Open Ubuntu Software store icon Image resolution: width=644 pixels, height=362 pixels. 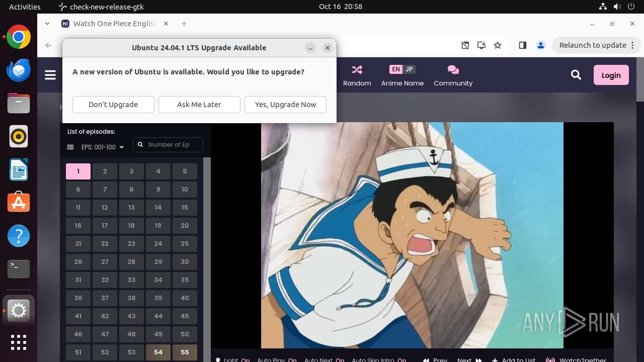[x=19, y=203]
